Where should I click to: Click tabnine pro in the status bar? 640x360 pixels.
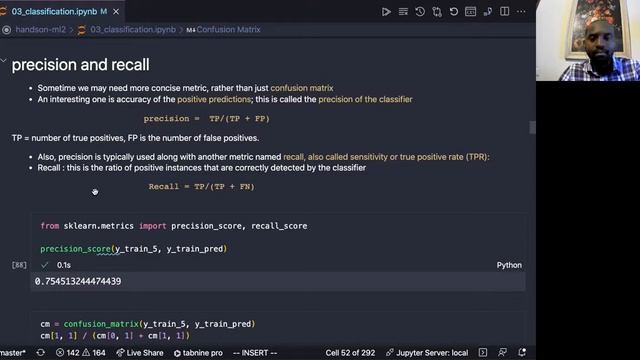(x=198, y=353)
